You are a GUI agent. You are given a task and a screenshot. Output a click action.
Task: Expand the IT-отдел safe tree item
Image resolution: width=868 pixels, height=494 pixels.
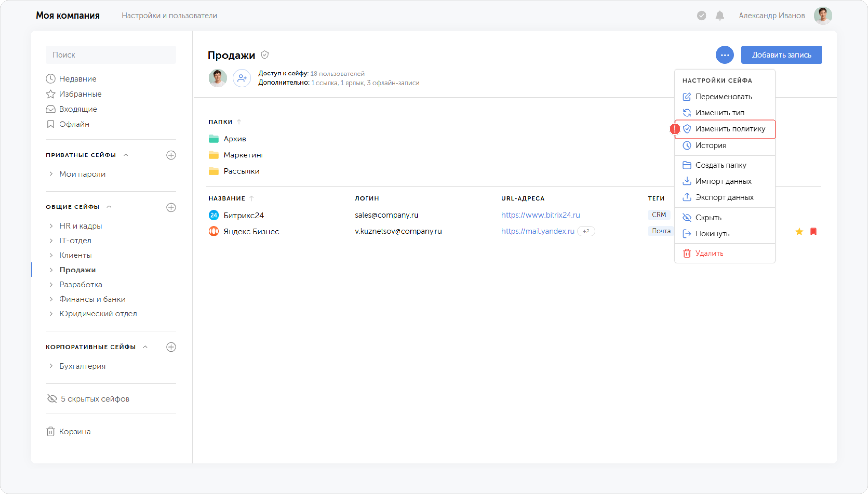(x=51, y=240)
